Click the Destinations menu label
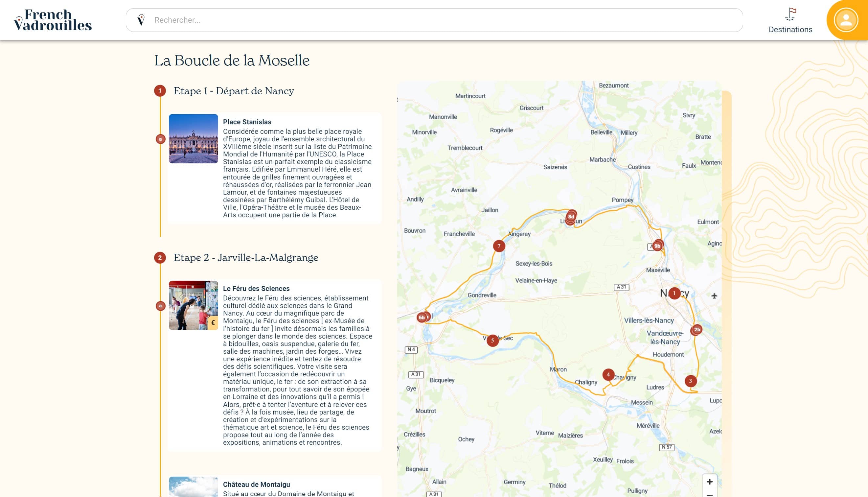The width and height of the screenshot is (868, 497). (x=790, y=30)
